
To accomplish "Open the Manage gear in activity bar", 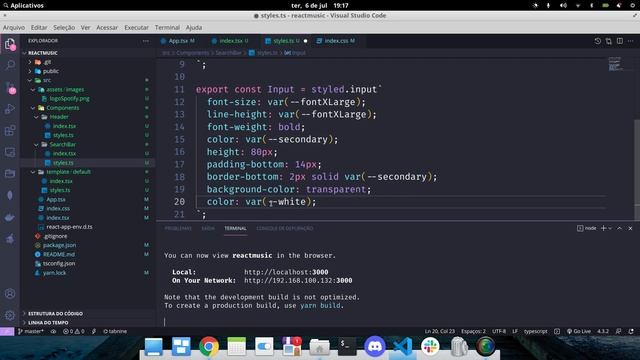I will pyautogui.click(x=10, y=315).
